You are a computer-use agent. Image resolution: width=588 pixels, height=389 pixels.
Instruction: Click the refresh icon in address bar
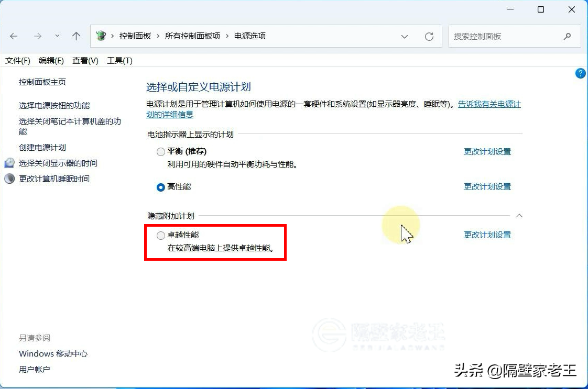[x=429, y=36]
